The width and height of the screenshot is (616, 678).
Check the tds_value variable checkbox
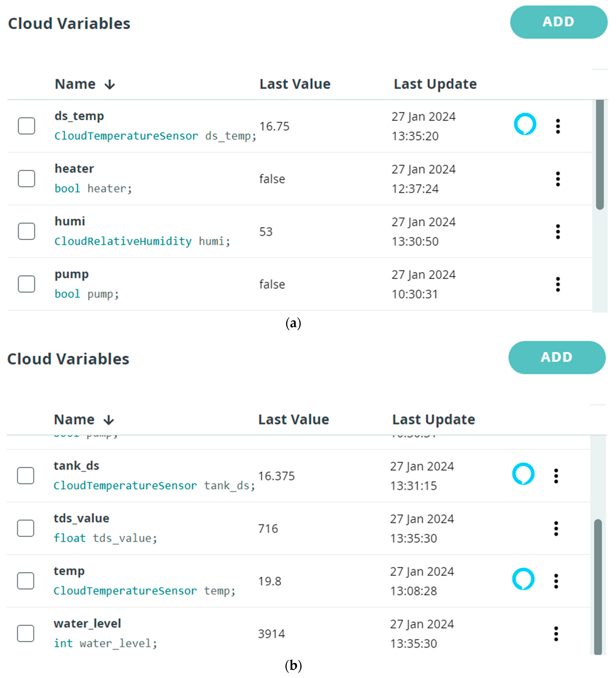pyautogui.click(x=26, y=528)
